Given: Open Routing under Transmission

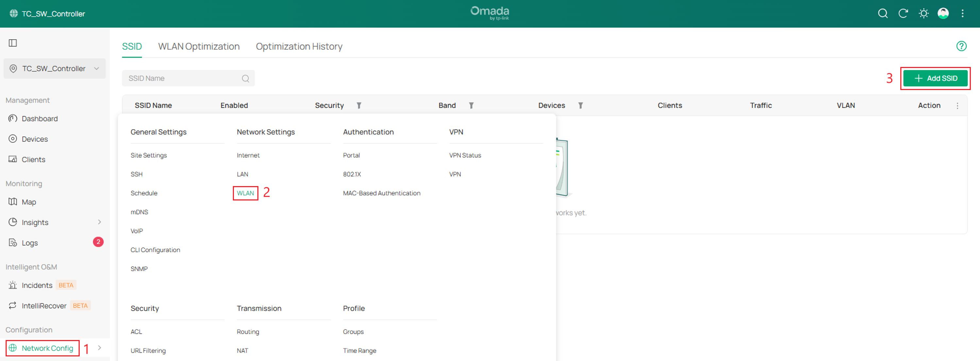Looking at the screenshot, I should click(x=248, y=332).
